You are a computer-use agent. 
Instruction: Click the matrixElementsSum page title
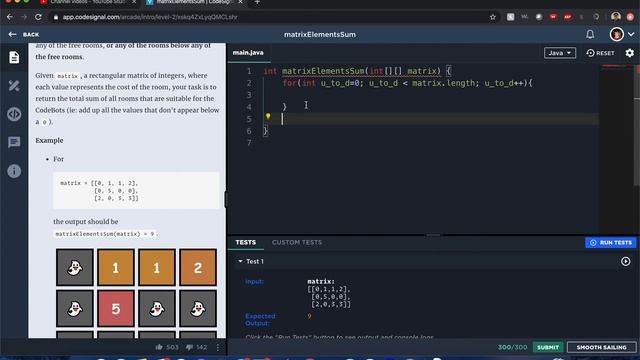(320, 35)
